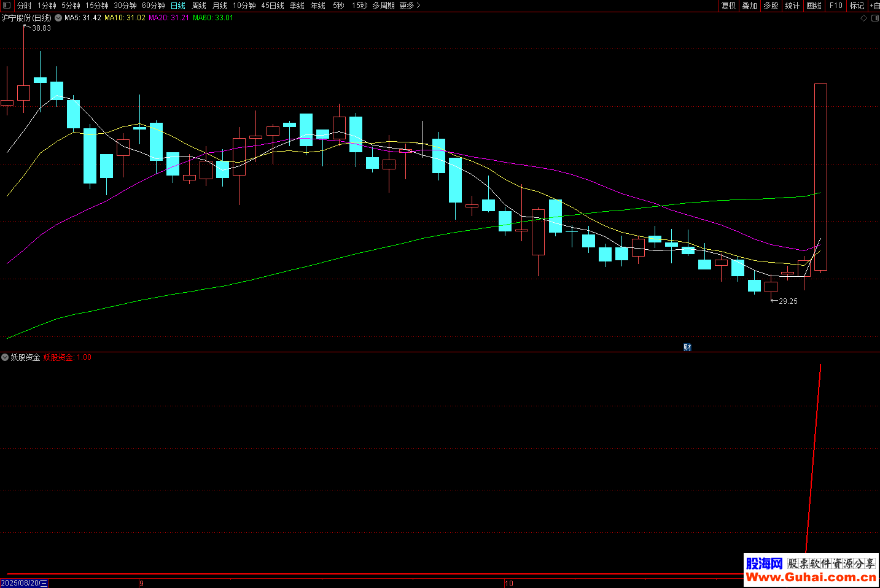Switch to the 周线 weekly period tab
The image size is (880, 588).
199,6
